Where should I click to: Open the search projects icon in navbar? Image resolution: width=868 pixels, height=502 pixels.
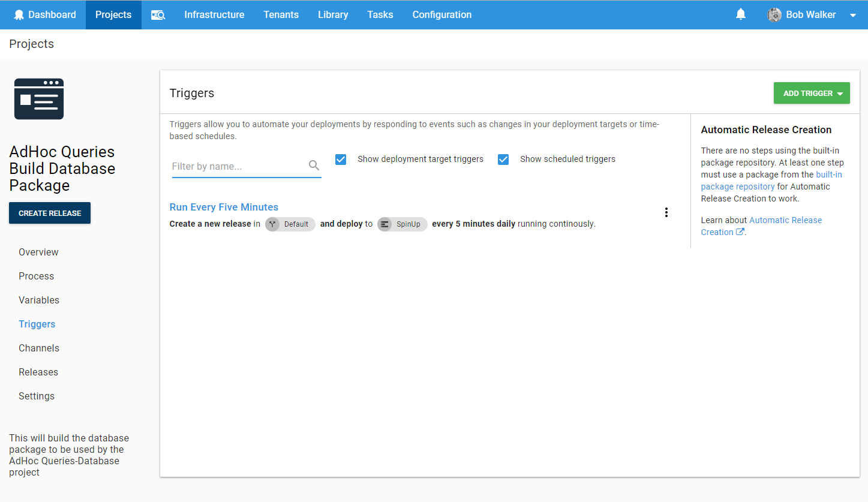[158, 15]
